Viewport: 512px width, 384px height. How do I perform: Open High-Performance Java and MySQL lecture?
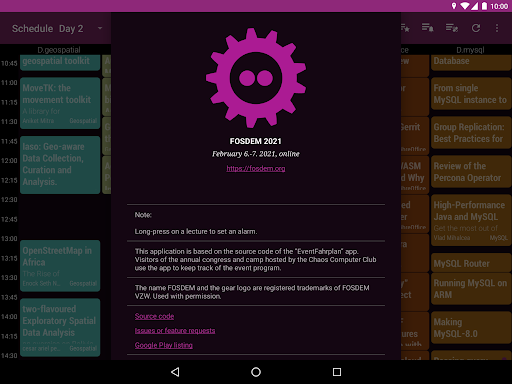tap(471, 220)
